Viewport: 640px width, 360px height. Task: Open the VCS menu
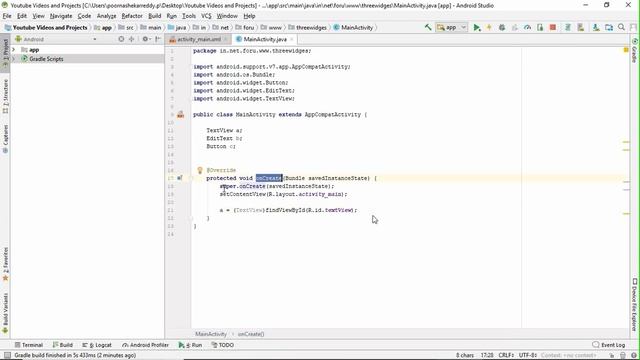coord(206,16)
